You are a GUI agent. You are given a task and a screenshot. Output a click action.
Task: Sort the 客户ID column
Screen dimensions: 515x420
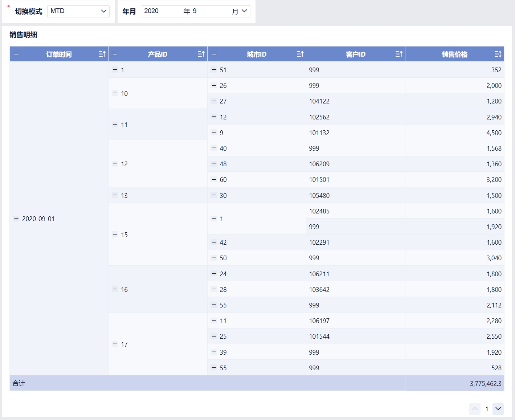tap(399, 54)
